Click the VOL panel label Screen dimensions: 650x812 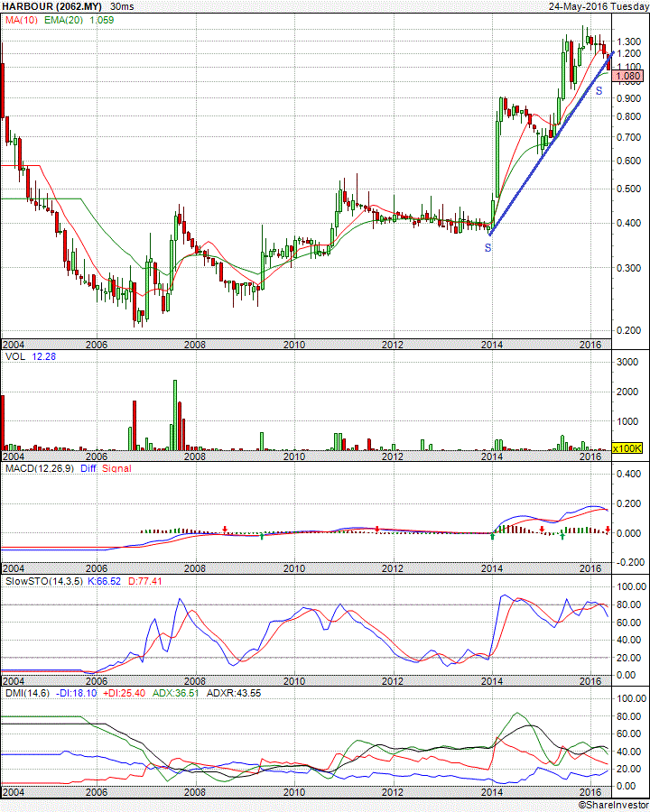pyautogui.click(x=15, y=356)
